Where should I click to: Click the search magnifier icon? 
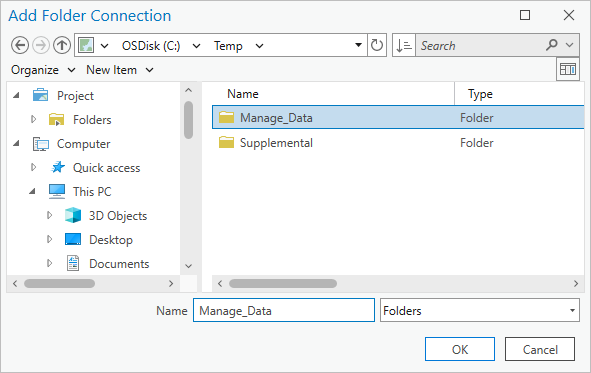[x=552, y=45]
